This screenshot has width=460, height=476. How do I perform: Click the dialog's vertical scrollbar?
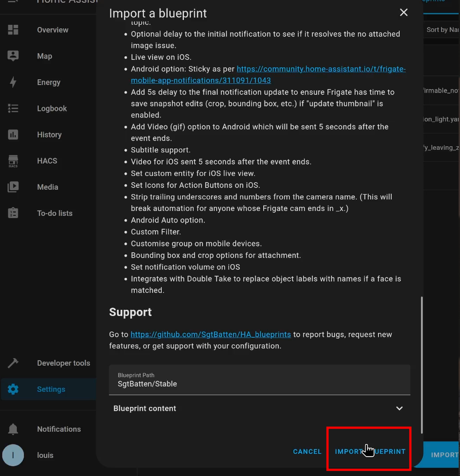pos(422,365)
